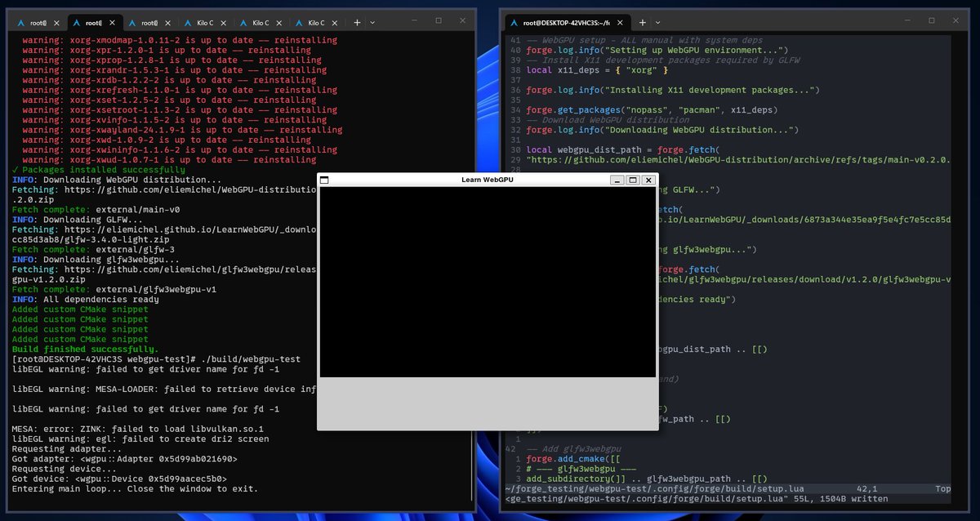Close the Learn WebGPU window
Viewport: 980px width, 521px height.
pos(647,180)
